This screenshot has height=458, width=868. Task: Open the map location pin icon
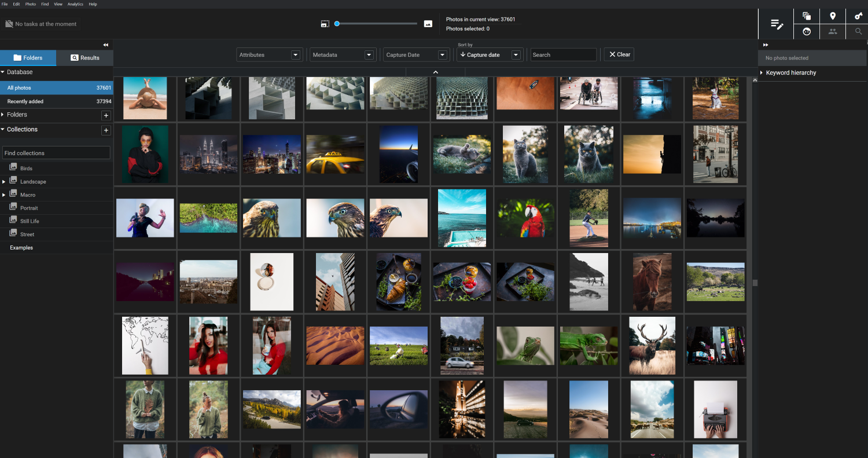(x=833, y=16)
